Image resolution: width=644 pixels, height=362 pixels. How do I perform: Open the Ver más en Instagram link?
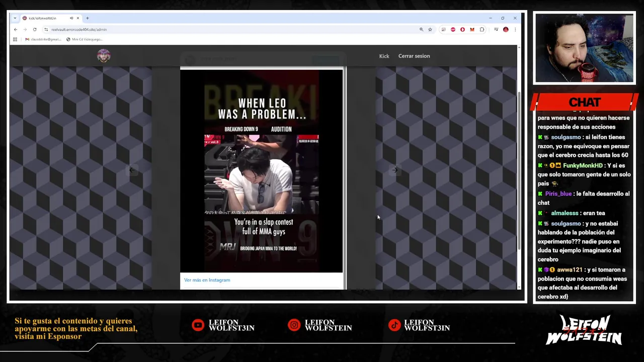click(x=207, y=280)
